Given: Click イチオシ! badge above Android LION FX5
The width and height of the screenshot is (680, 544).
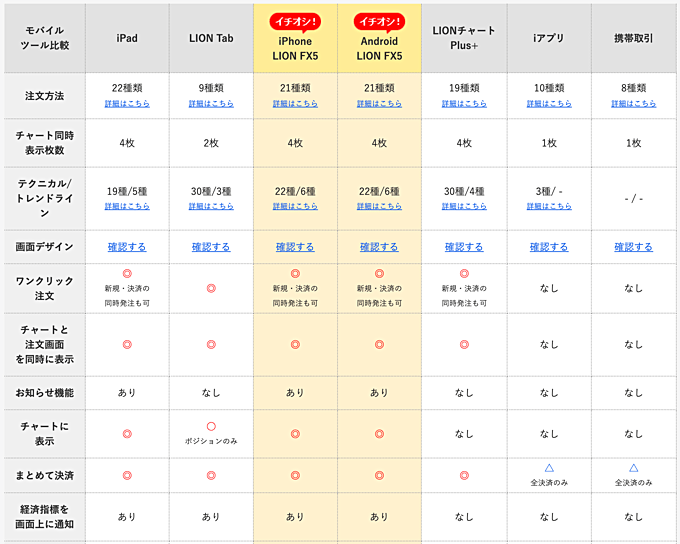Looking at the screenshot, I should 379,22.
